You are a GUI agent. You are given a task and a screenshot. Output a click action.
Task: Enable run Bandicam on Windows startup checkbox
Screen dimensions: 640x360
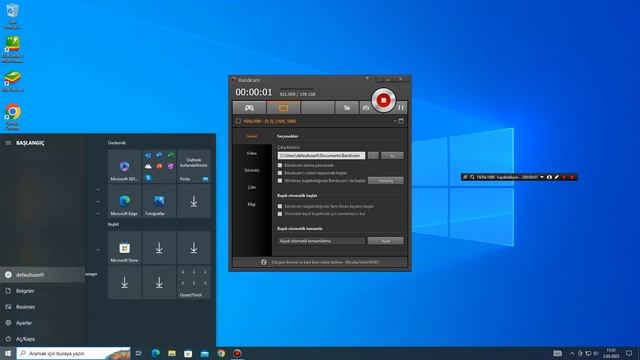coord(280,180)
